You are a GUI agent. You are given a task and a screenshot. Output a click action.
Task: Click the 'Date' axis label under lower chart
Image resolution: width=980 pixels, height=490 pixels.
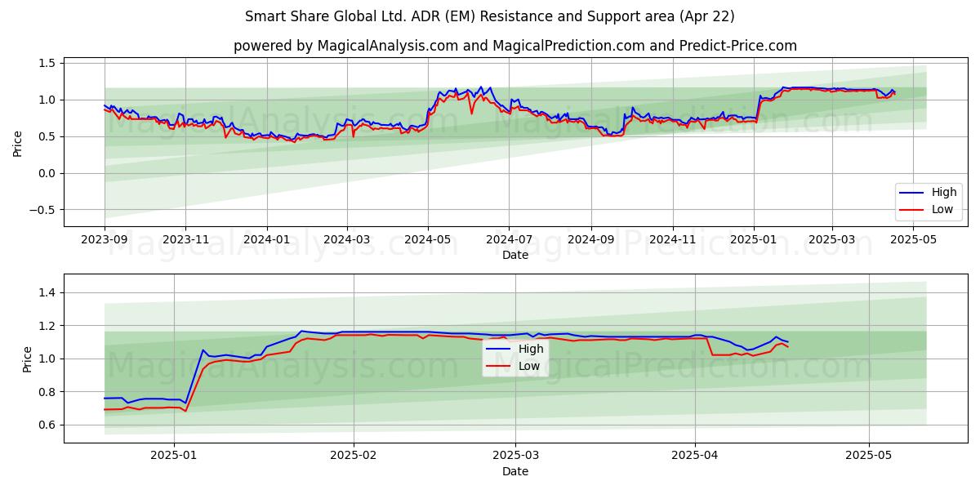click(x=515, y=471)
